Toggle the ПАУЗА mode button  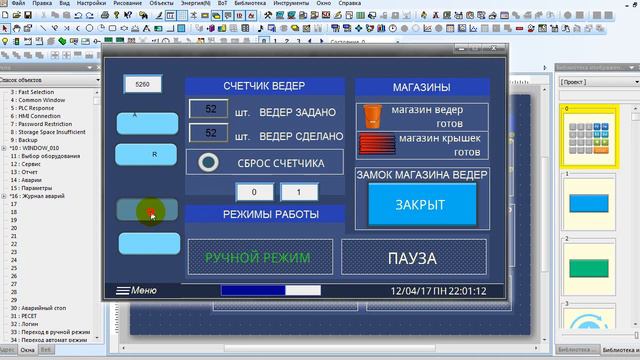pyautogui.click(x=413, y=257)
